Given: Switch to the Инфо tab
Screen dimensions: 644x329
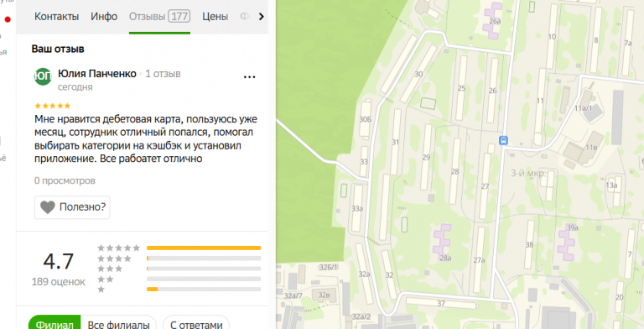Looking at the screenshot, I should pyautogui.click(x=104, y=17).
